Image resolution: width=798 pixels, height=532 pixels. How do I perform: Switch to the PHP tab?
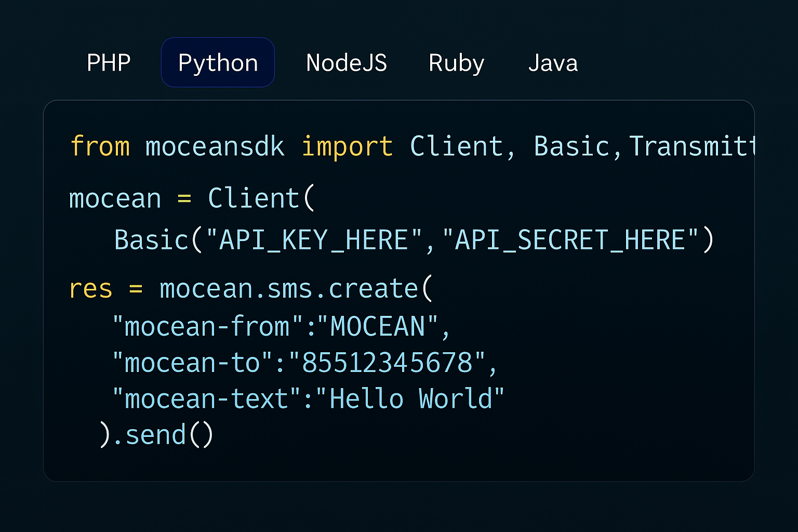109,63
